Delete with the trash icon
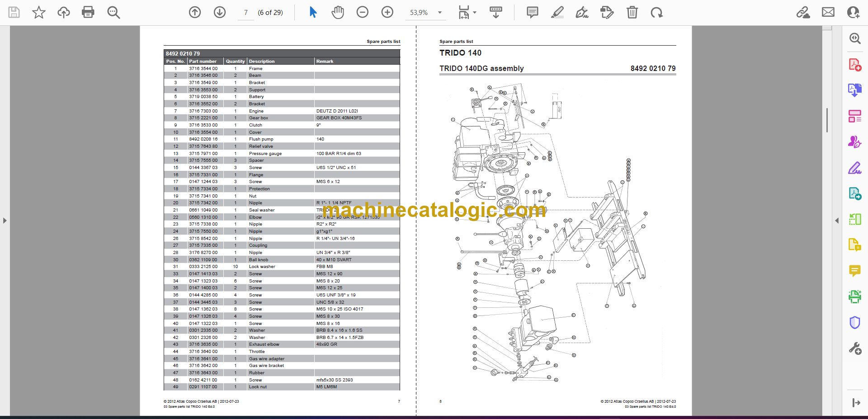The image size is (868, 419). 632,12
